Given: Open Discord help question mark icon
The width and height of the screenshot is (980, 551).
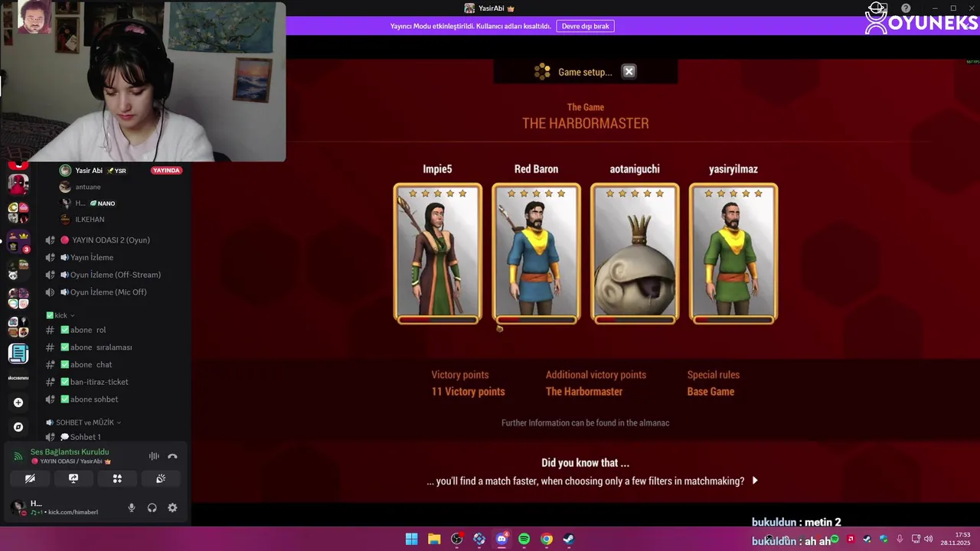Looking at the screenshot, I should tap(906, 8).
